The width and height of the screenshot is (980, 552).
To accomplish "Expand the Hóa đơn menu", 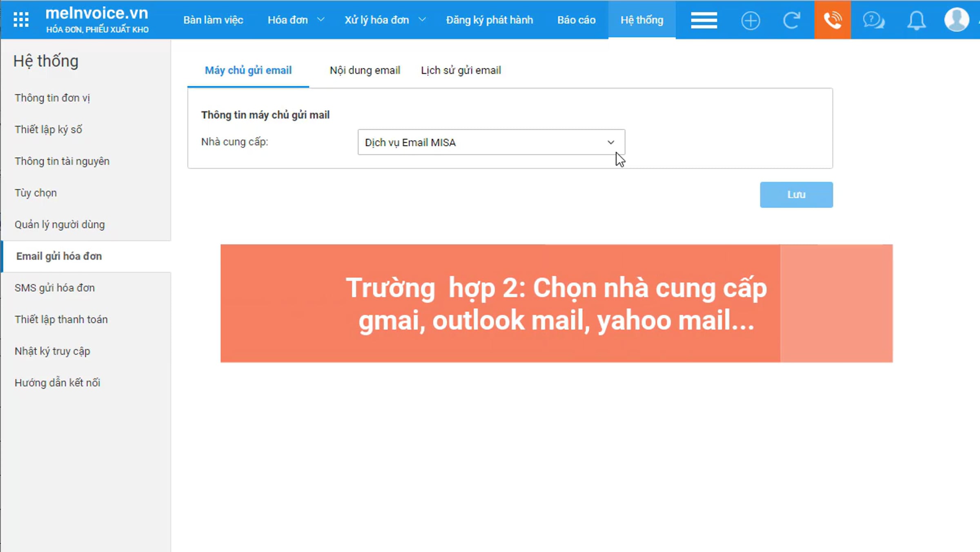I will pyautogui.click(x=296, y=20).
